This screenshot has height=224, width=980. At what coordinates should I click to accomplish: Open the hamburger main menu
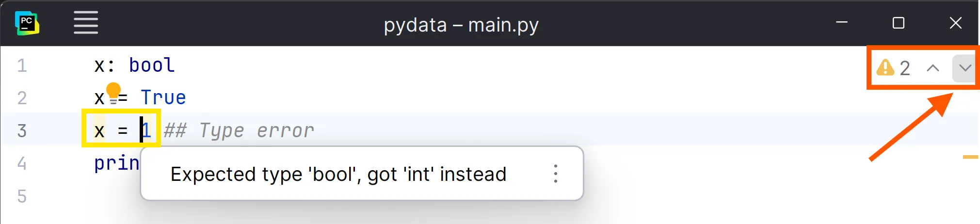86,23
